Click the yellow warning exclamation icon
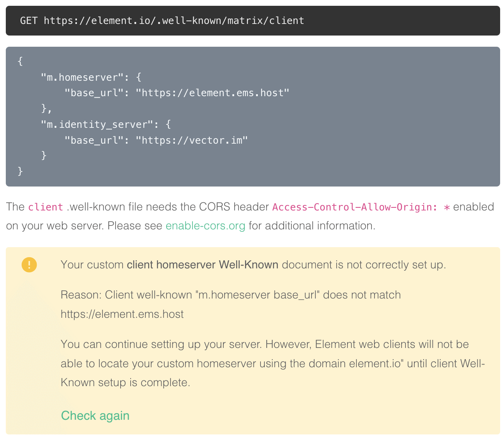 pyautogui.click(x=29, y=265)
